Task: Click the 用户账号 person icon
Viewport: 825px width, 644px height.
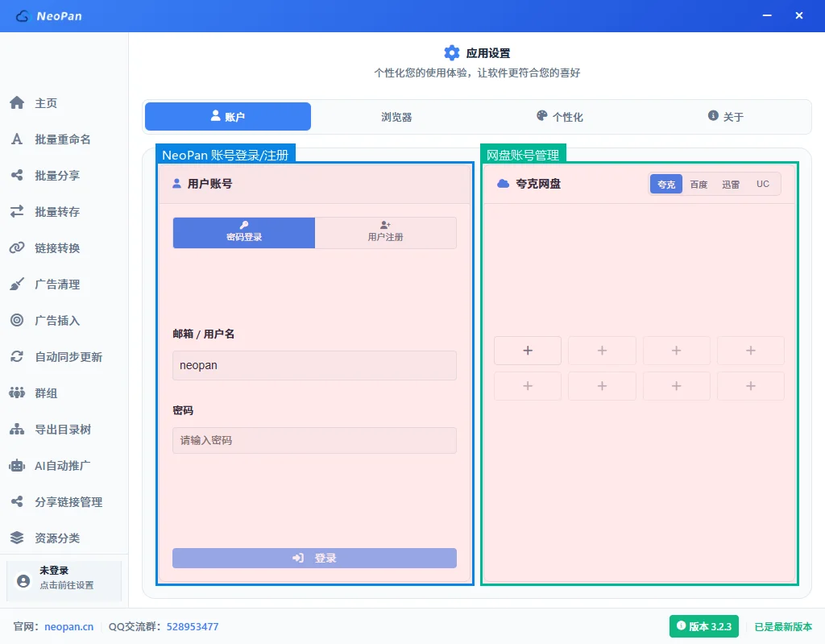Action: (x=176, y=184)
